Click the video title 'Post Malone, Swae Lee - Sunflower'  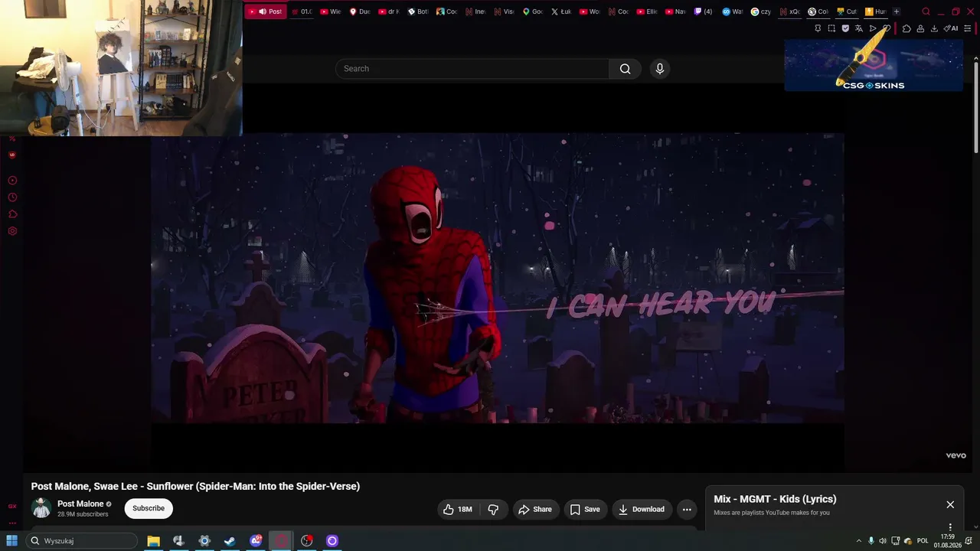195,487
